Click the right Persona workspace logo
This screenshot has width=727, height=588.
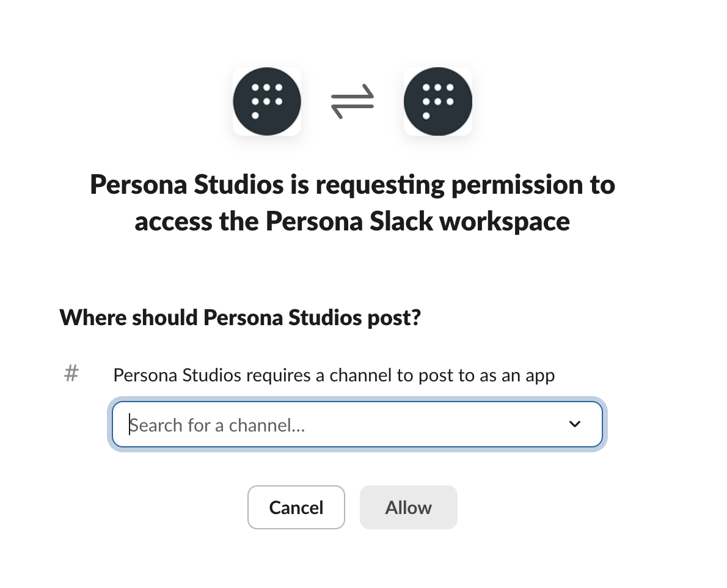coord(438,101)
